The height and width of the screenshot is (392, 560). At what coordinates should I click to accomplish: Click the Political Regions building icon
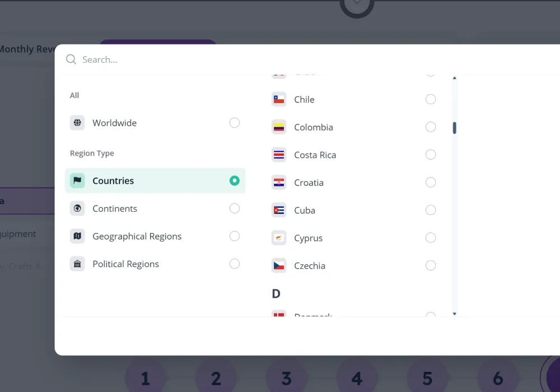tap(77, 264)
